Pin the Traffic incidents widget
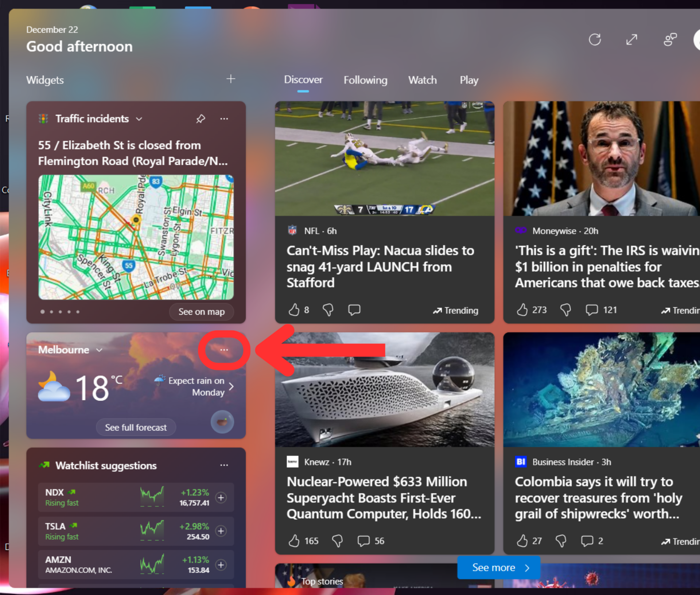 (201, 119)
